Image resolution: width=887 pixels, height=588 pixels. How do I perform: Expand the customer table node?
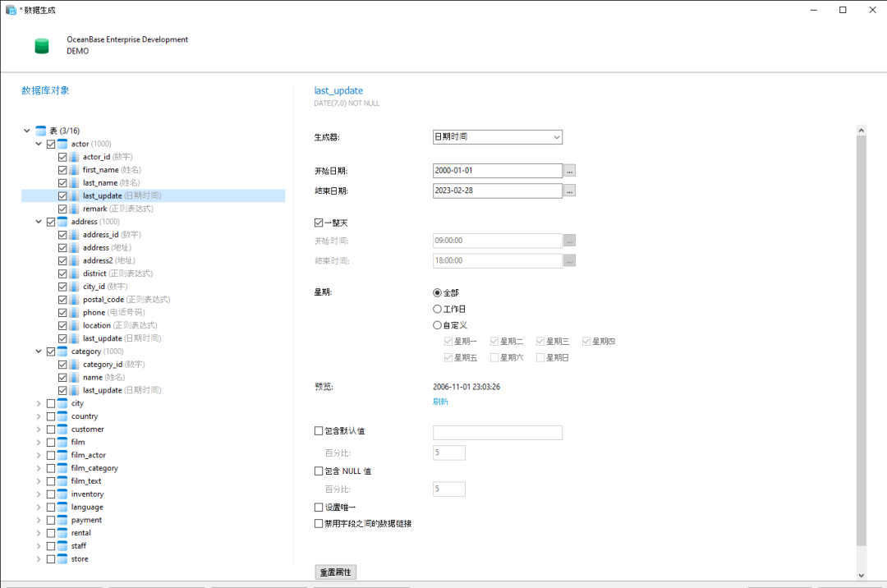click(x=39, y=430)
